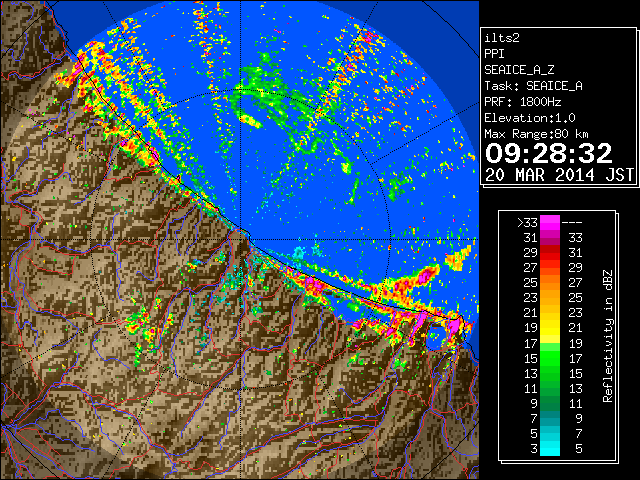The height and width of the screenshot is (480, 640).
Task: Select the 'Elevation:1.0' line
Action: tap(530, 118)
